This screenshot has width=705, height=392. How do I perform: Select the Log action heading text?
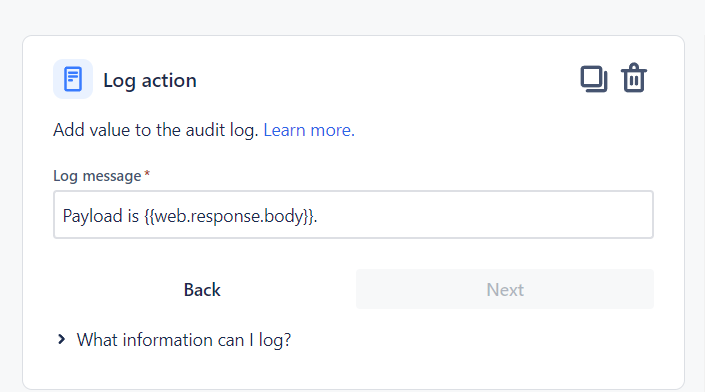150,80
